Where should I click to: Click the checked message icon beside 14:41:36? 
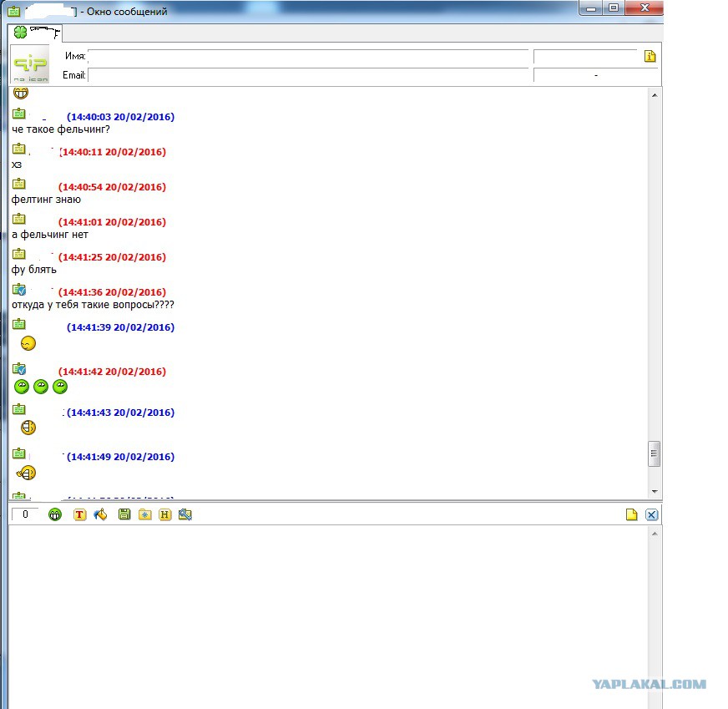[19, 289]
